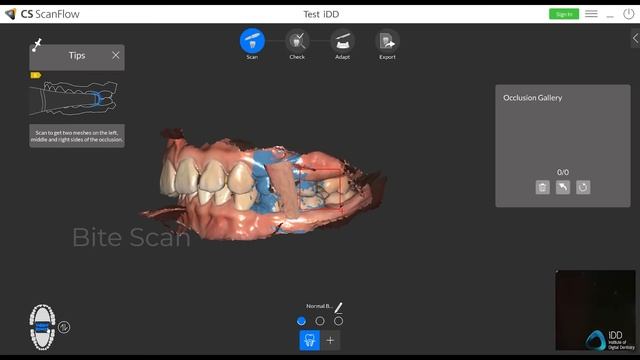Open the Export workflow step
The width and height of the screenshot is (640, 360).
(x=387, y=41)
